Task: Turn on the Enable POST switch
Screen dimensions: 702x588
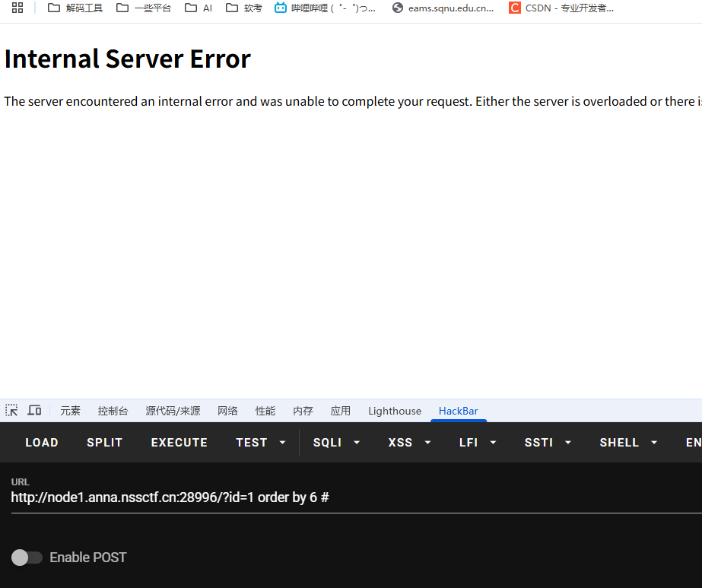Action: click(27, 558)
